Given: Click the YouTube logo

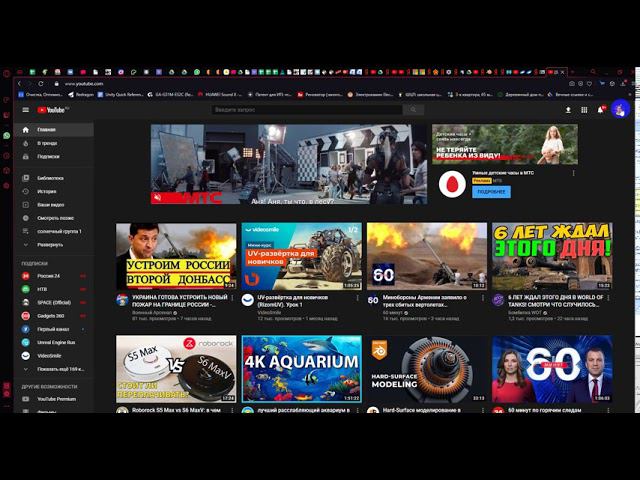Looking at the screenshot, I should coord(53,110).
